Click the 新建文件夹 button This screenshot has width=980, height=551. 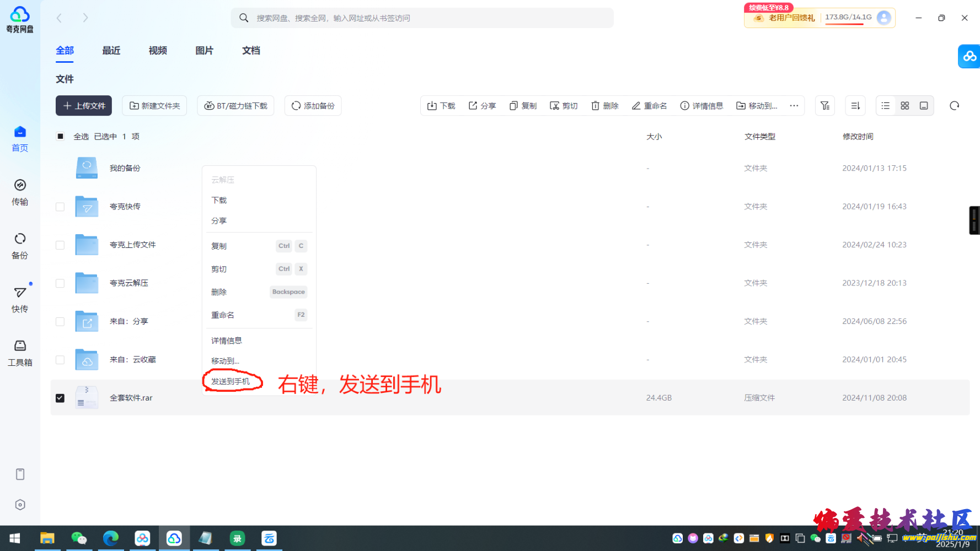coord(154,106)
